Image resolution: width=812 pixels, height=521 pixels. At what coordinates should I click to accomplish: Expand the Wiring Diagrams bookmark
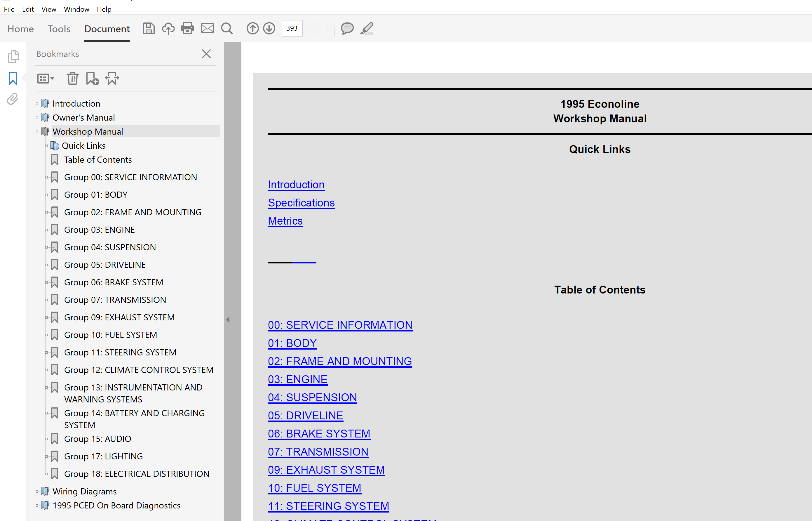coord(37,492)
